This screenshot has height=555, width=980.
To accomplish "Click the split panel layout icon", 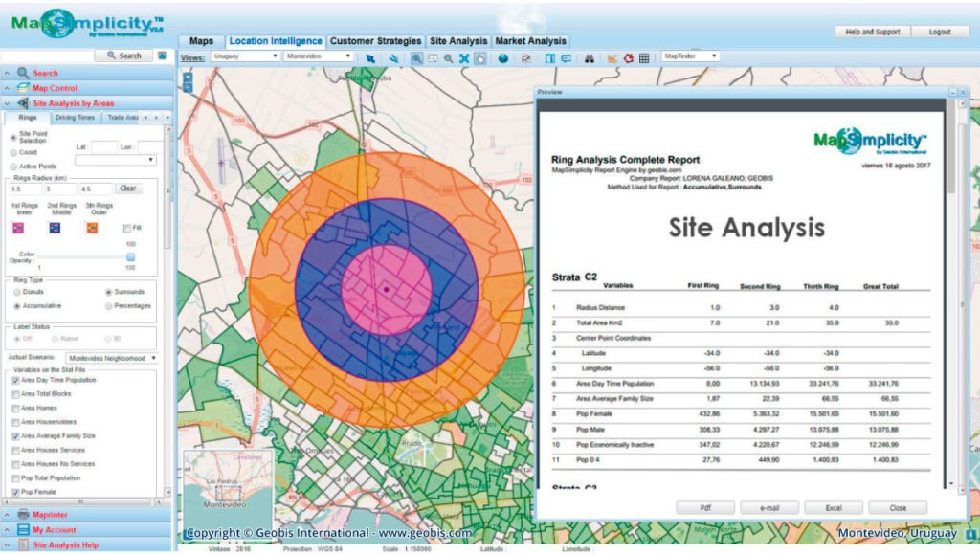I will (x=550, y=58).
